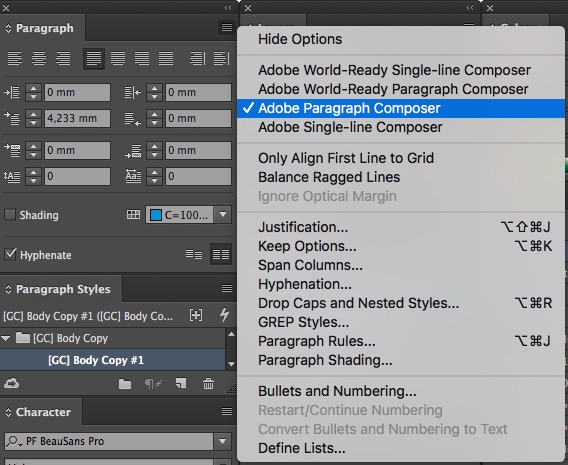Click the Do not align to baseline grid icon
568x465 pixels.
tap(194, 255)
